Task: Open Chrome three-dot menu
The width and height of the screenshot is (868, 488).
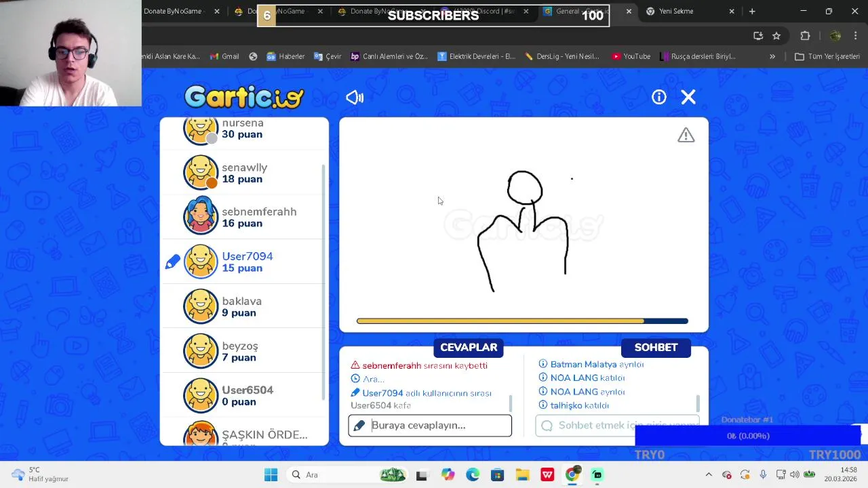Action: point(856,36)
